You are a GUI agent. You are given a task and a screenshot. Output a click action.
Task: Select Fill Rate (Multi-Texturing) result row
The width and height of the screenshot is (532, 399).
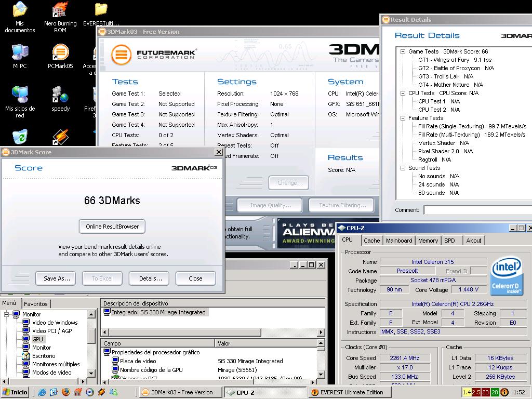472,135
